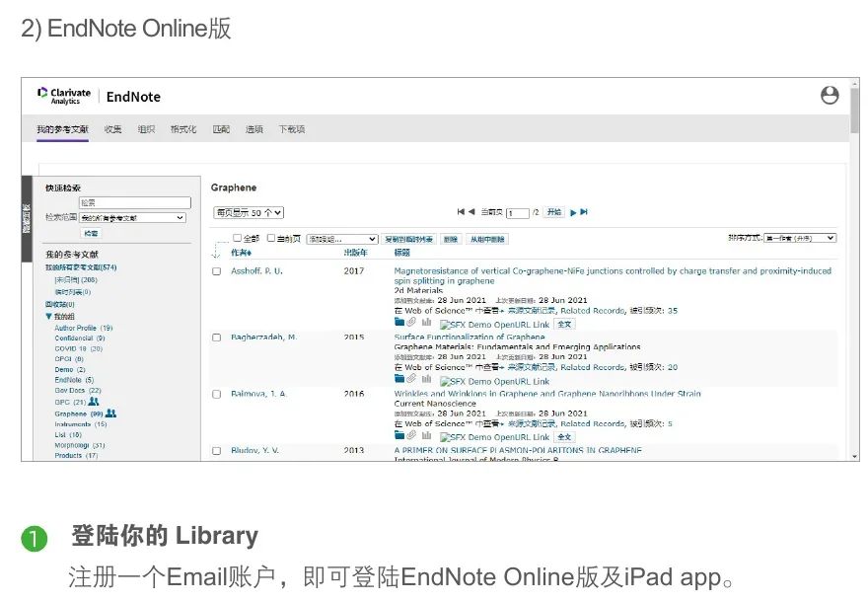Open the 匹配 tab
The height and width of the screenshot is (602, 868).
coord(221,129)
